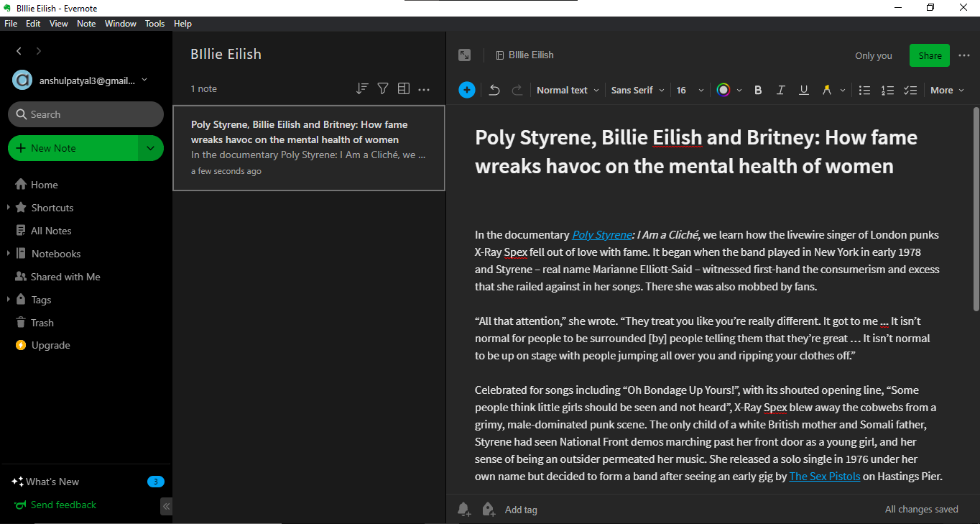
Task: Collapse the sidebar with the double-chevron icon
Action: (166, 507)
